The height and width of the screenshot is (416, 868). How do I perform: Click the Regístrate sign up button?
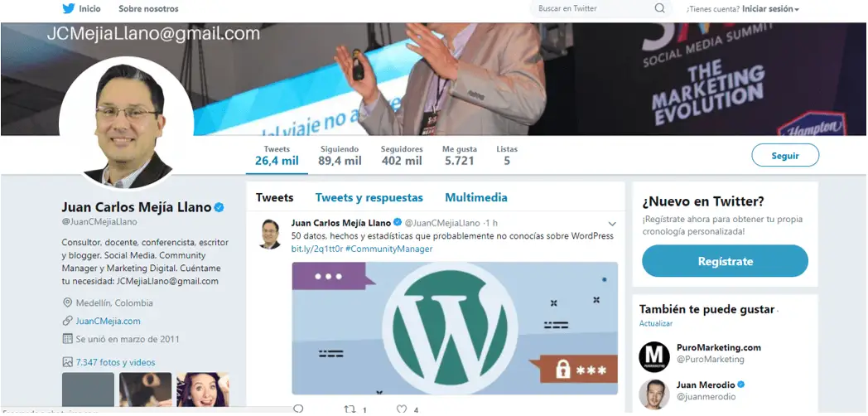(726, 261)
